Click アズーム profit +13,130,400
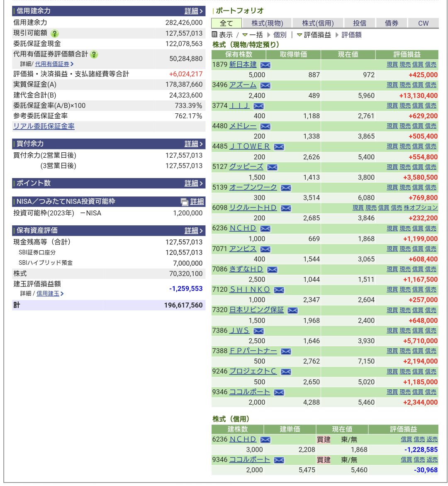448x486 pixels. coord(418,96)
